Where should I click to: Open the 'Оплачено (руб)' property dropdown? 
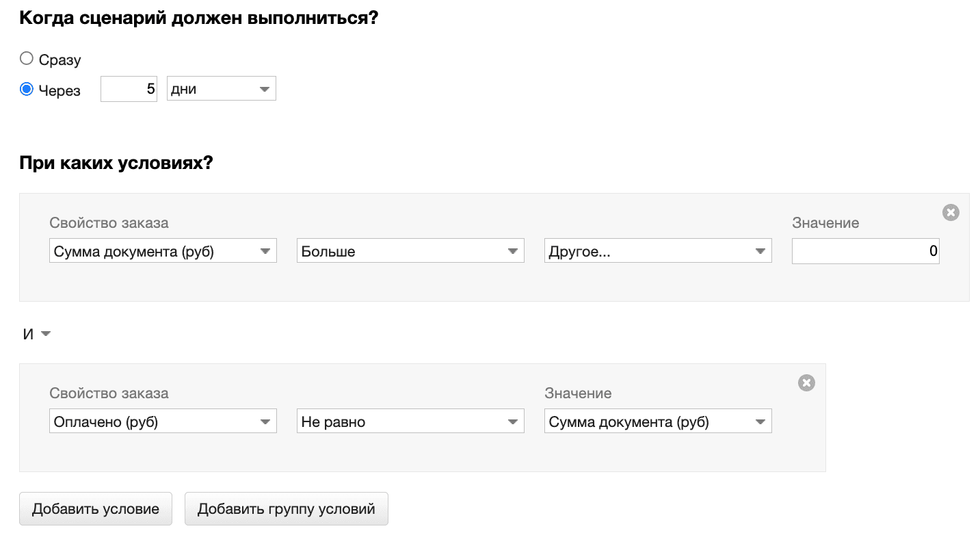tap(163, 421)
